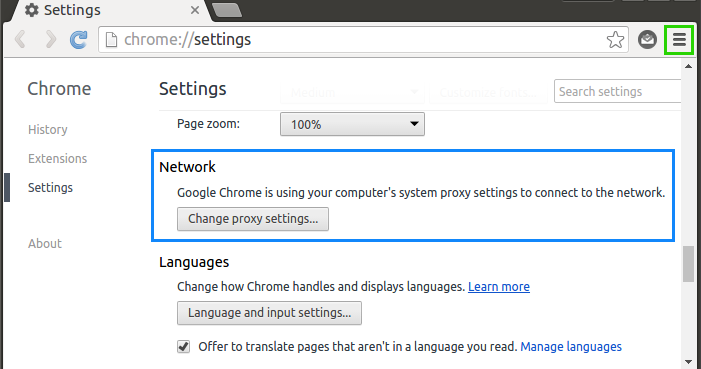Viewport: 701px width, 369px height.
Task: Expand the Page zoom 100% dropdown
Action: click(x=352, y=124)
